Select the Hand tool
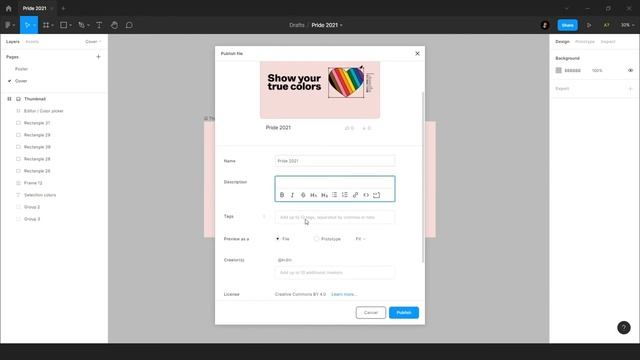 (x=114, y=25)
